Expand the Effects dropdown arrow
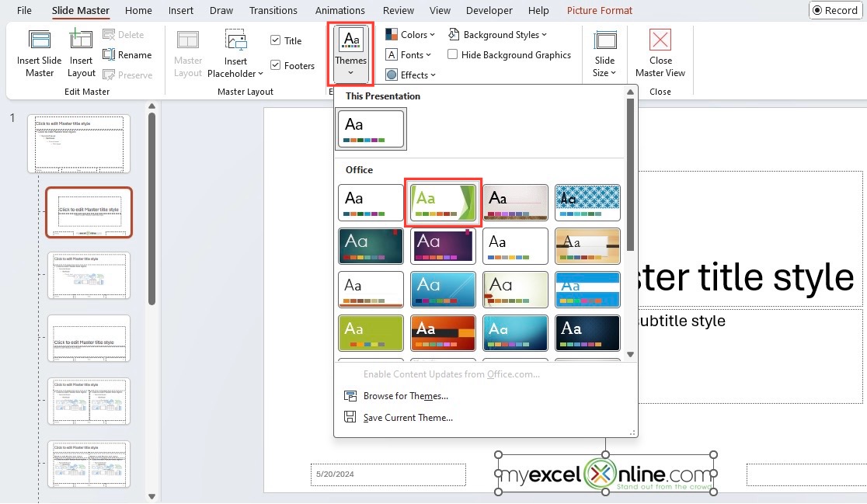This screenshot has width=867, height=504. (x=433, y=75)
